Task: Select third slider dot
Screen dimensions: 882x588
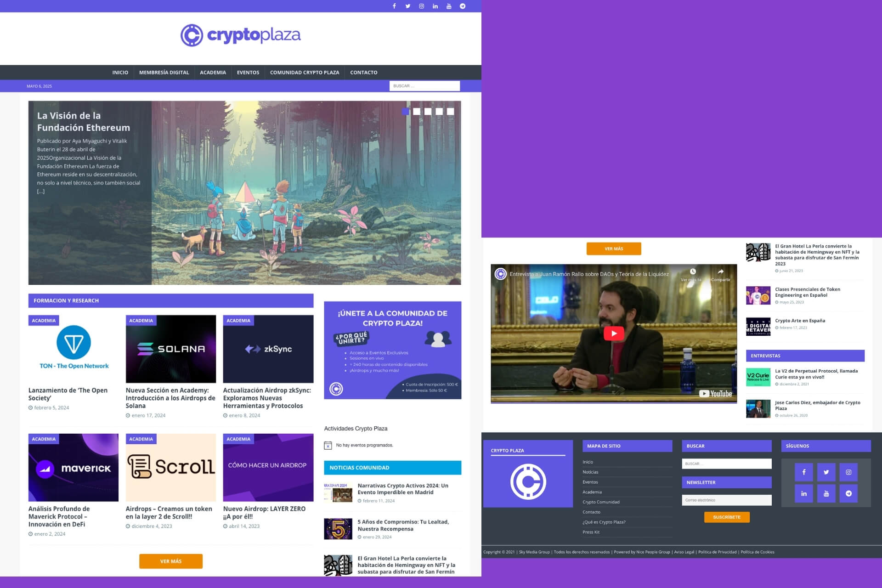Action: point(428,112)
